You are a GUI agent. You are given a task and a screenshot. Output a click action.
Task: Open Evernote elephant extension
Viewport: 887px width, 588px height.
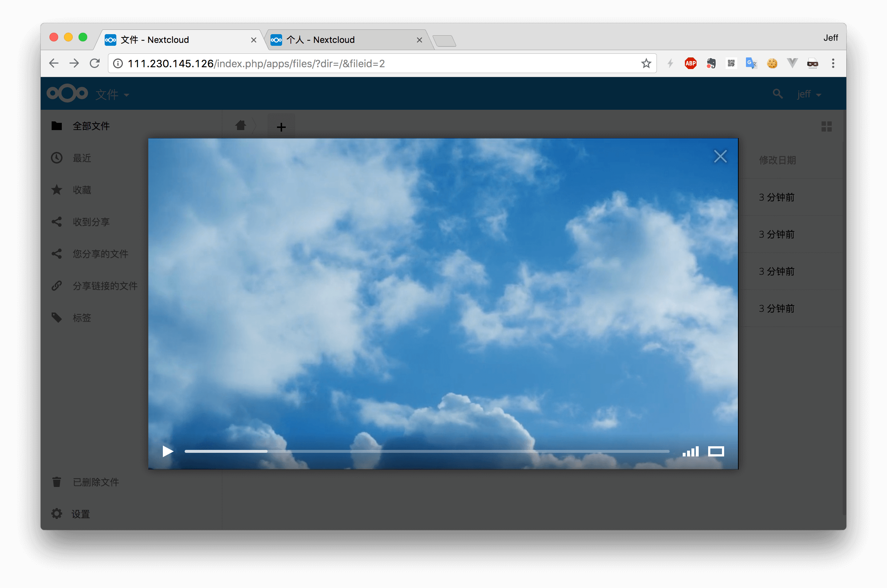pyautogui.click(x=711, y=63)
